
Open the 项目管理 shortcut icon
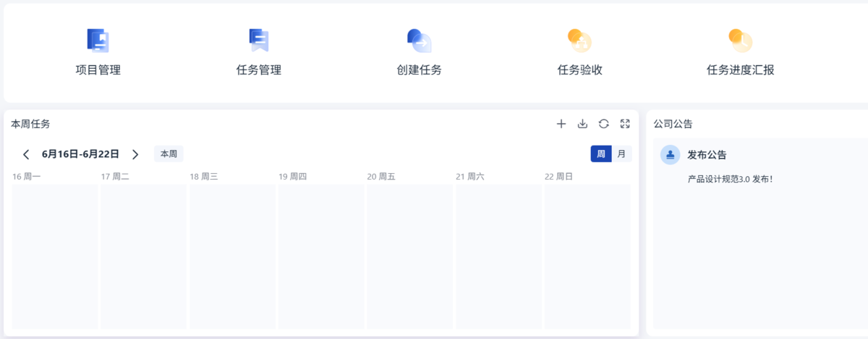point(98,41)
